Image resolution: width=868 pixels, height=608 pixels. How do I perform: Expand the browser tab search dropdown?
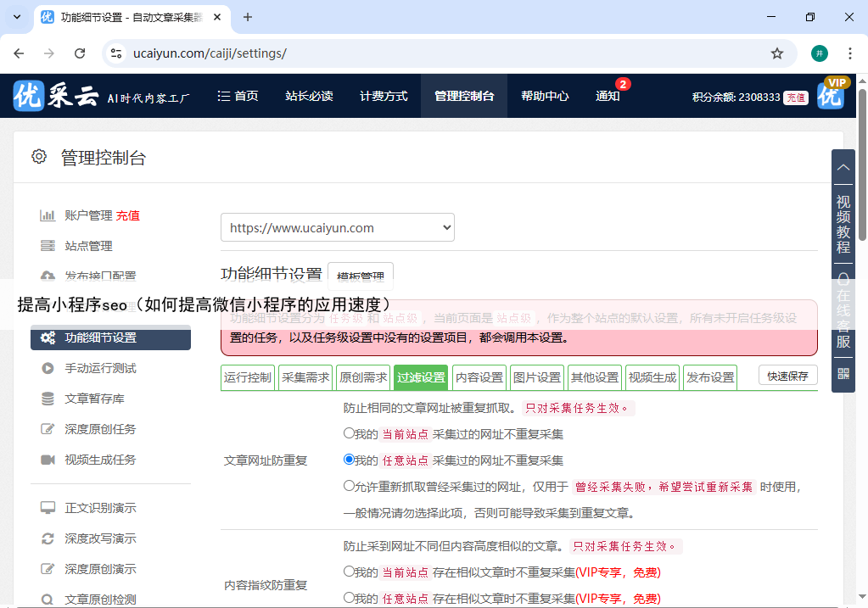click(x=17, y=17)
